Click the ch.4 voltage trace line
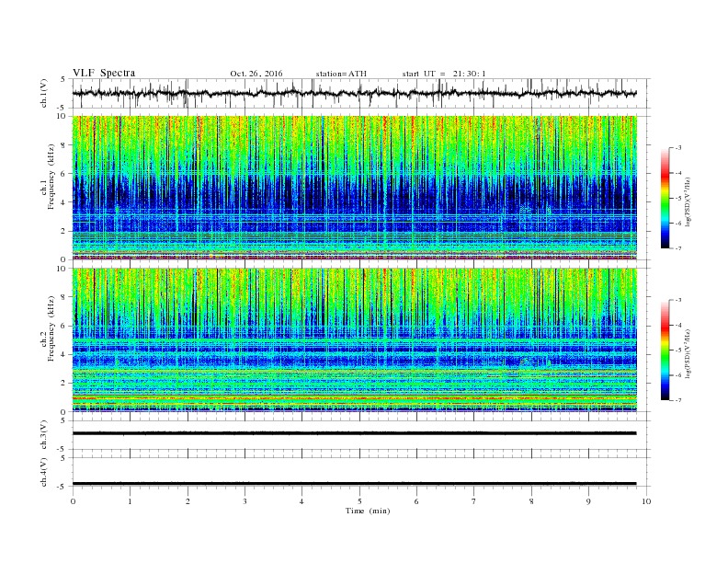The width and height of the screenshot is (728, 563). (354, 484)
